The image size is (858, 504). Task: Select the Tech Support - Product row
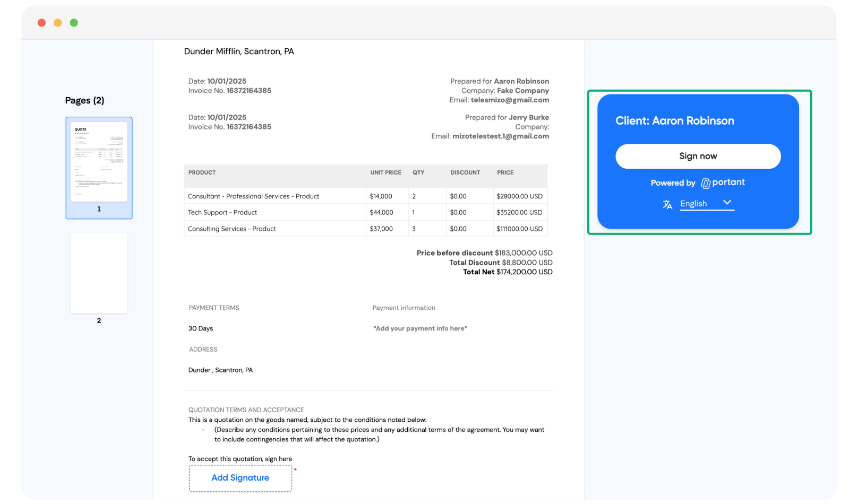coord(222,213)
